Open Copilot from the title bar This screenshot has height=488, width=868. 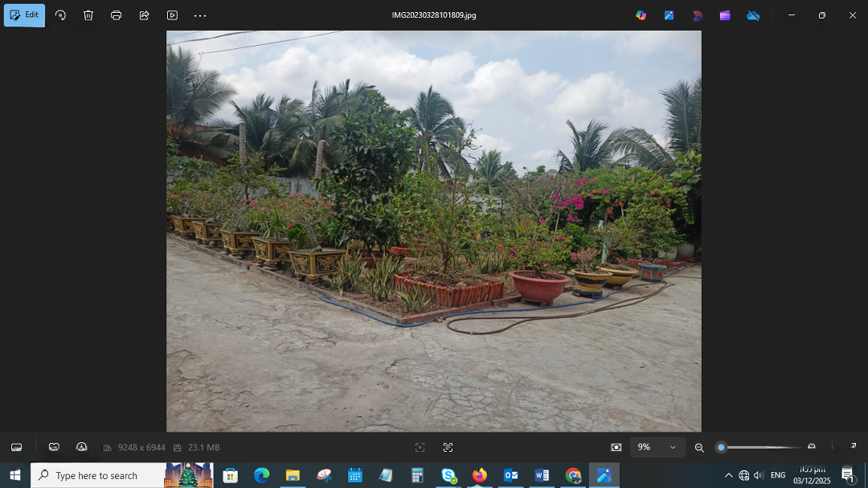[641, 15]
